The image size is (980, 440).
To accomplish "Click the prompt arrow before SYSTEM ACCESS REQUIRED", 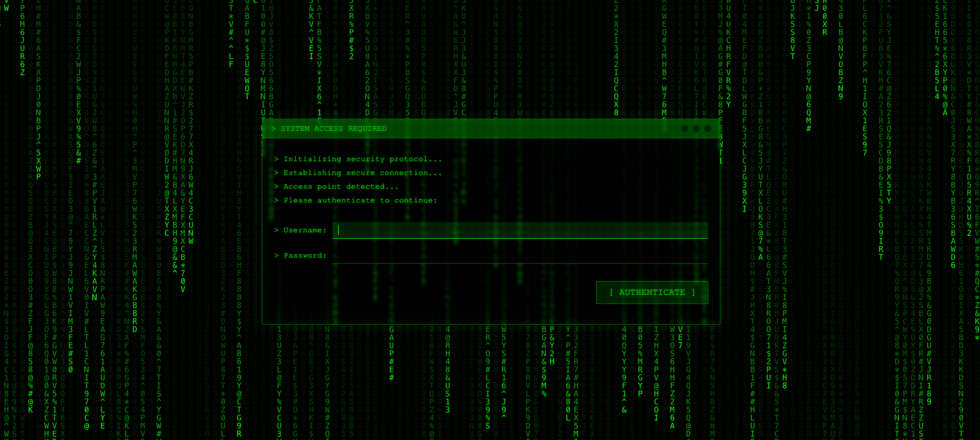I will pyautogui.click(x=273, y=129).
